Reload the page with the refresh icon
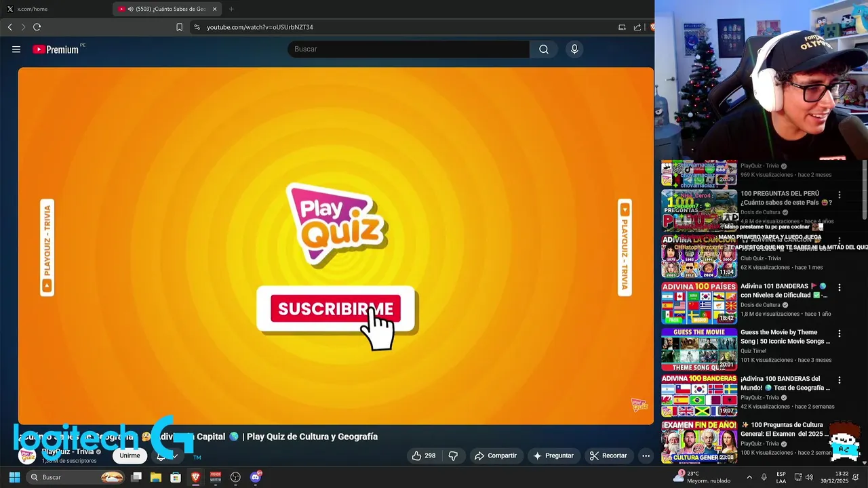This screenshot has width=868, height=488. (x=37, y=27)
